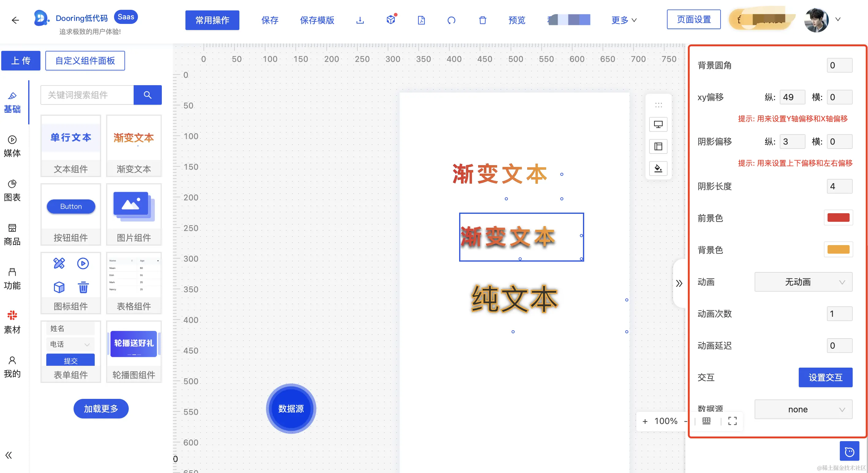Screen dimensions: 868x473
Task: Click the xy偏移 横 field
Action: pos(840,97)
